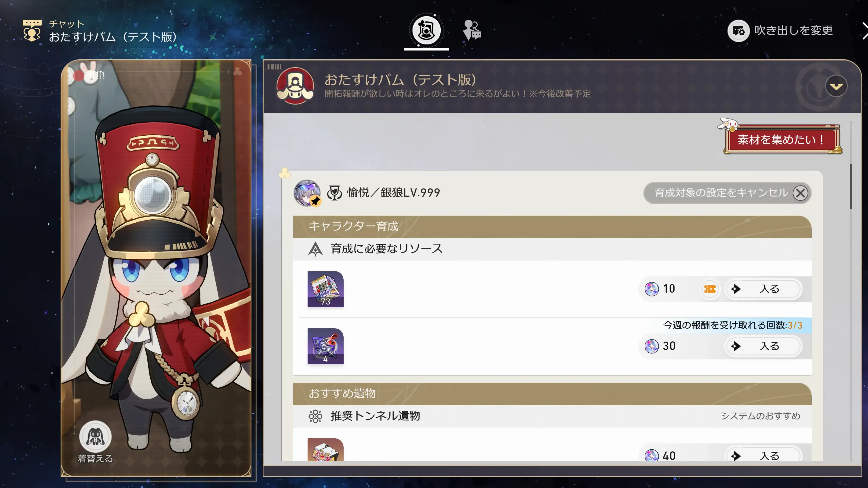The height and width of the screenshot is (488, 868).
Task: Toggle the orange ticket icon next to 10
Action: 710,289
